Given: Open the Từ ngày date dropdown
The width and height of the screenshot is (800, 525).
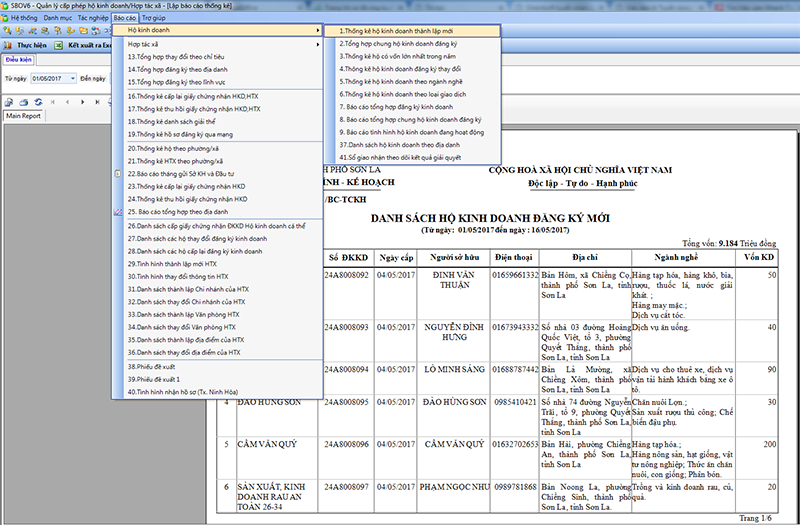Looking at the screenshot, I should 73,79.
